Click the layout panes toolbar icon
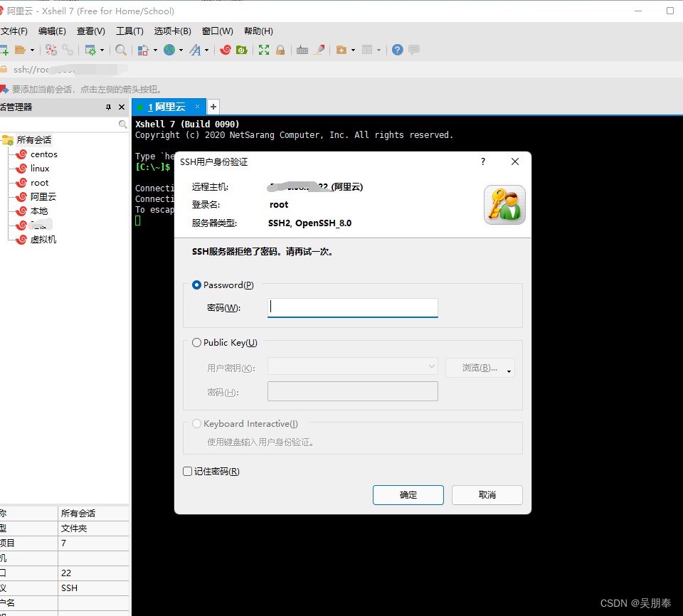Image resolution: width=683 pixels, height=616 pixels. pos(367,50)
